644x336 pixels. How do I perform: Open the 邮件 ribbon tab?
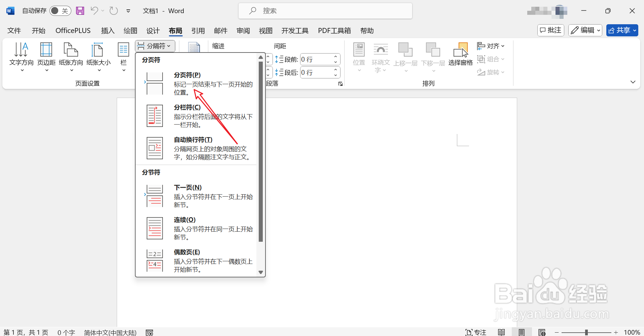(x=220, y=30)
